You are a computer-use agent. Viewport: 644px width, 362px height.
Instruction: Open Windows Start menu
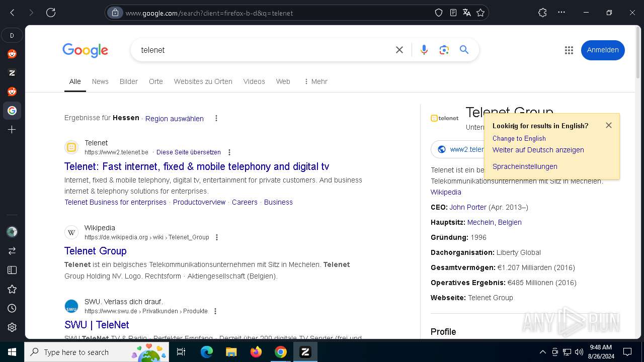point(12,352)
